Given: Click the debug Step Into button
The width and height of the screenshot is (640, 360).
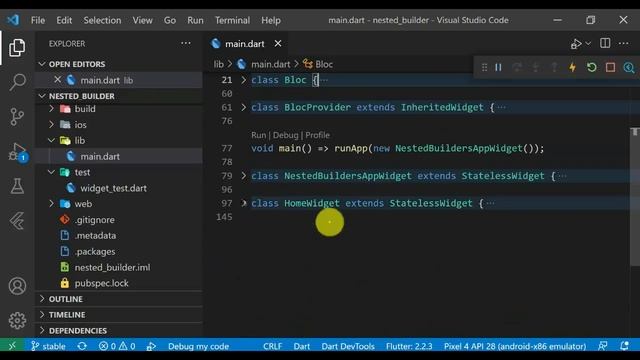Looking at the screenshot, I should point(536,67).
